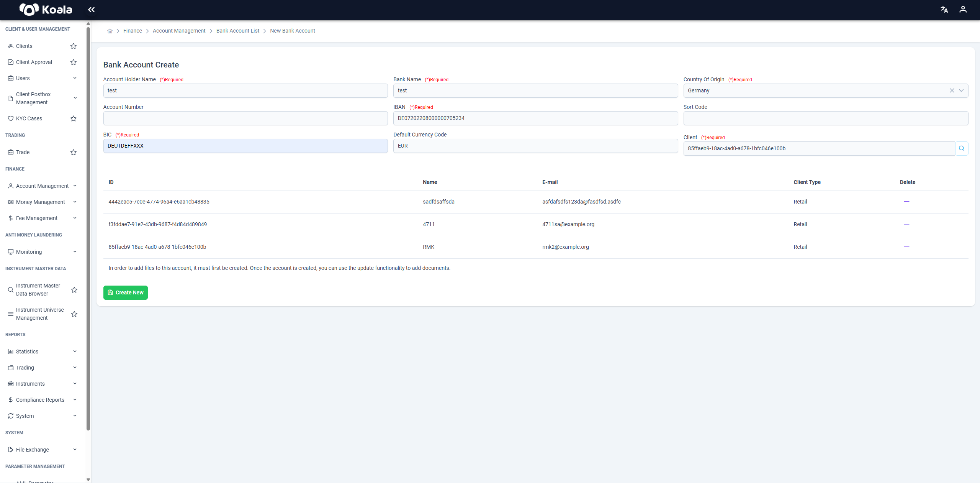Click the home breadcrumb icon
This screenshot has width=980, height=483.
(110, 31)
